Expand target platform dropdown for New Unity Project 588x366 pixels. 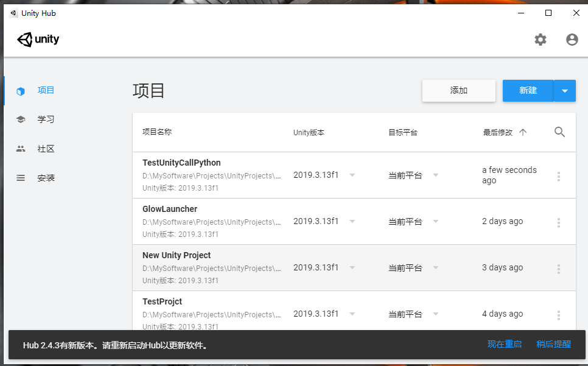[435, 268]
